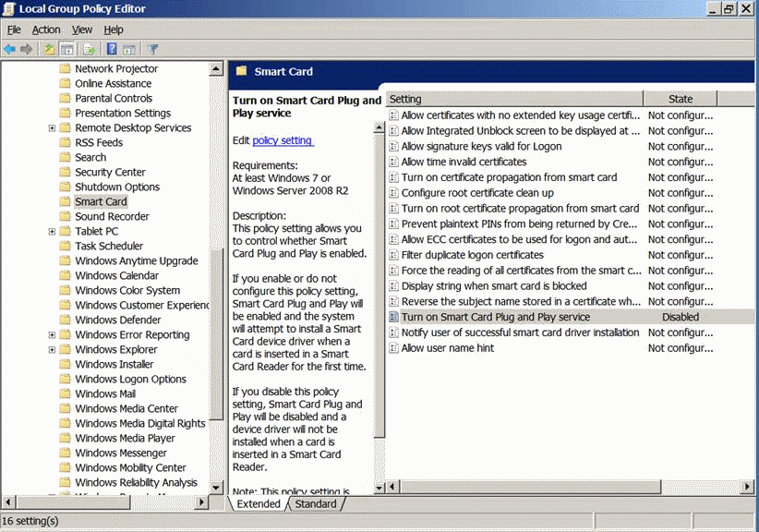The width and height of the screenshot is (759, 532).
Task: Select Allow ECC certificates to be used policy
Action: click(519, 239)
